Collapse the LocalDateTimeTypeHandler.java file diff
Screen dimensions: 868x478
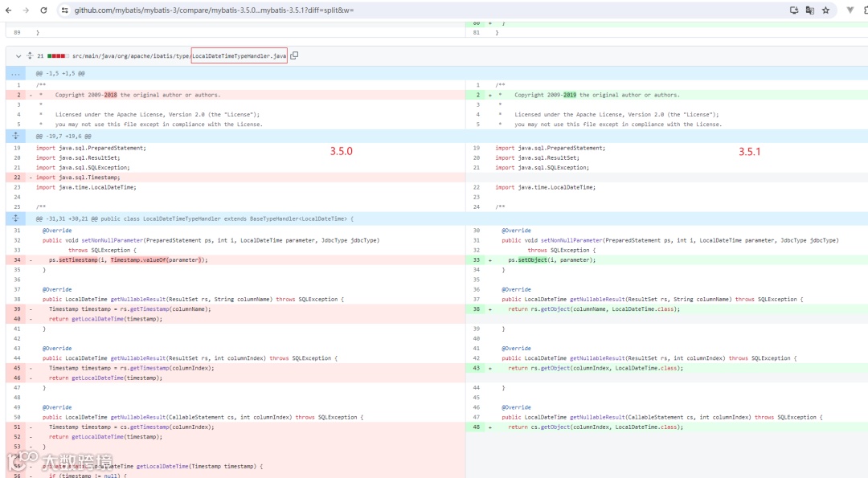coord(18,56)
